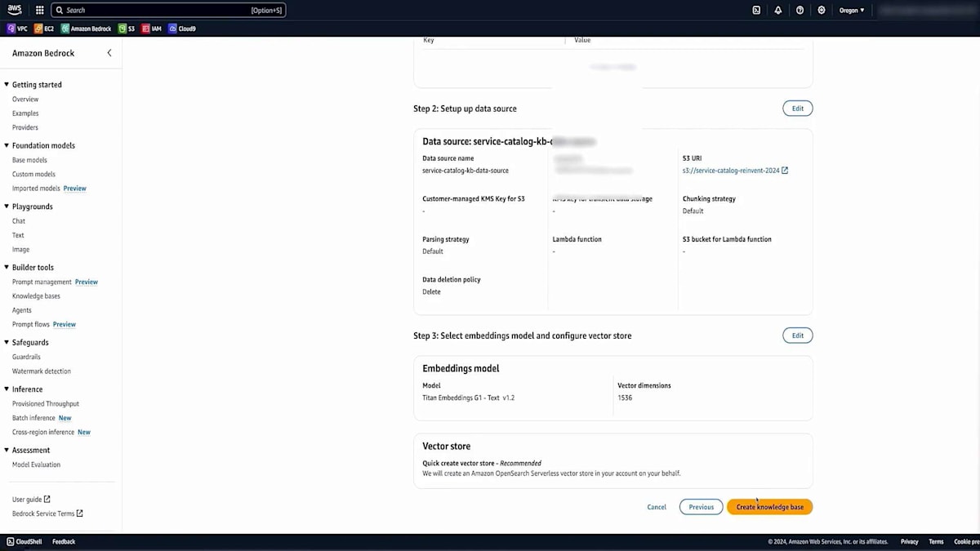Viewport: 980px width, 551px height.
Task: Open the EC2 shortcut in favorites bar
Action: pos(44,29)
